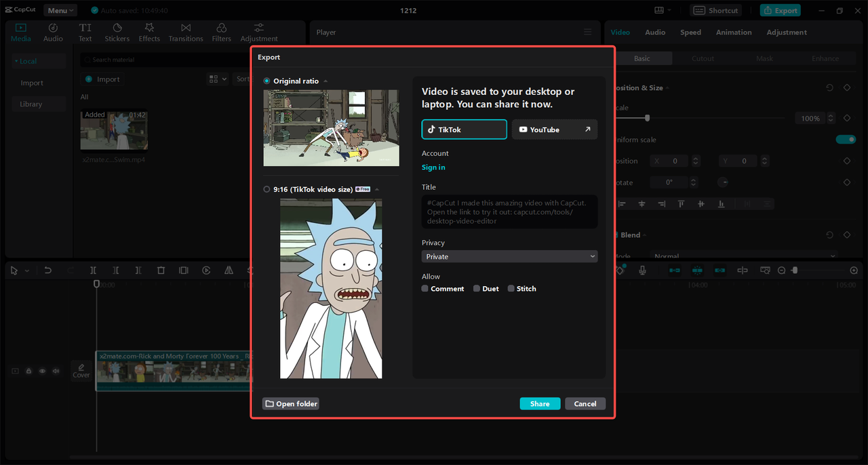Click the timeline zoom slider handle
The width and height of the screenshot is (868, 465).
(x=795, y=270)
